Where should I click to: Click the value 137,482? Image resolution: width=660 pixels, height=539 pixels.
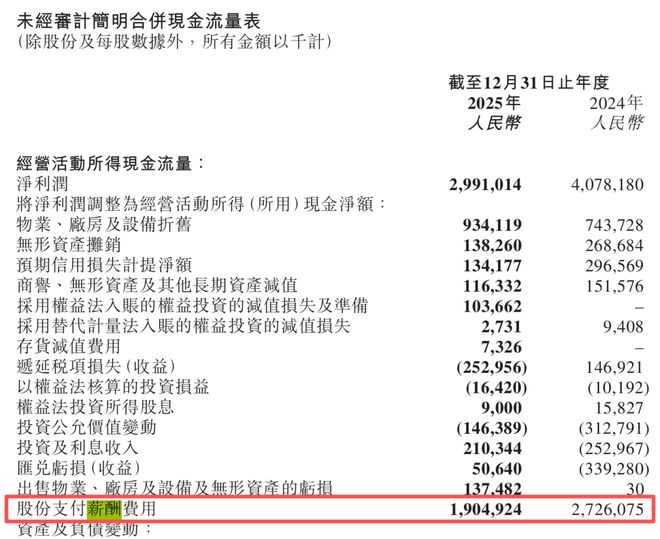(492, 489)
